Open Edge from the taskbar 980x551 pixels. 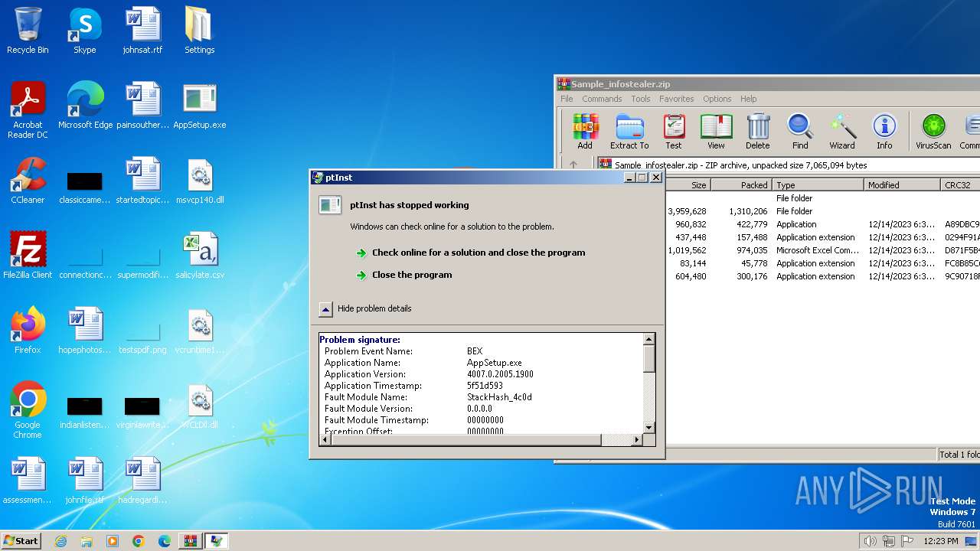click(165, 541)
